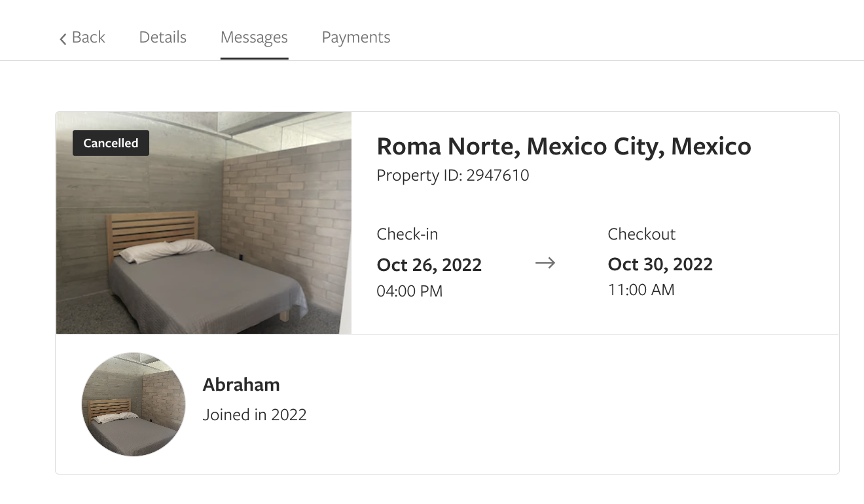Click the Oct 30, 2022 checkout date
This screenshot has width=864, height=504.
tap(660, 264)
